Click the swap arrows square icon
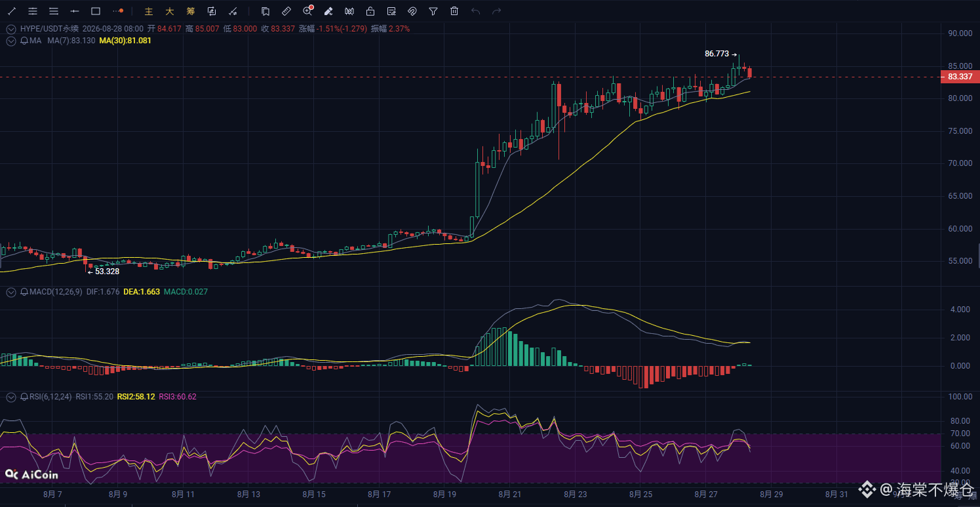 coord(212,11)
